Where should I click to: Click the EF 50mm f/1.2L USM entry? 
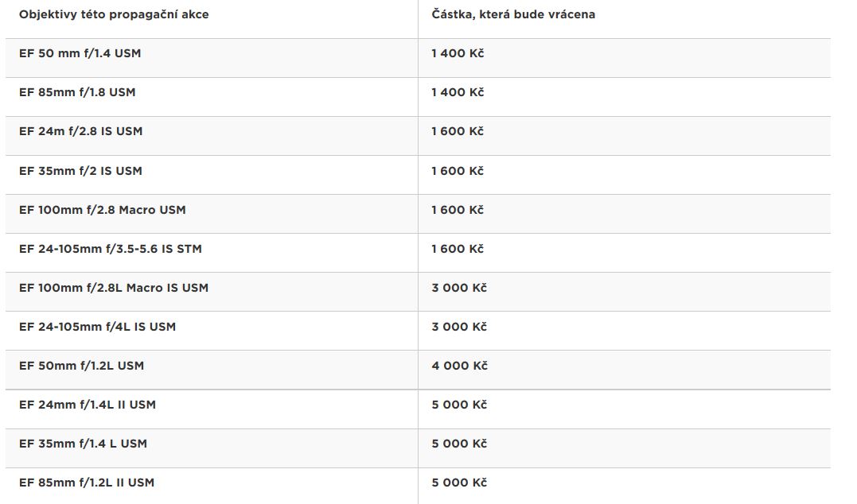(x=81, y=366)
